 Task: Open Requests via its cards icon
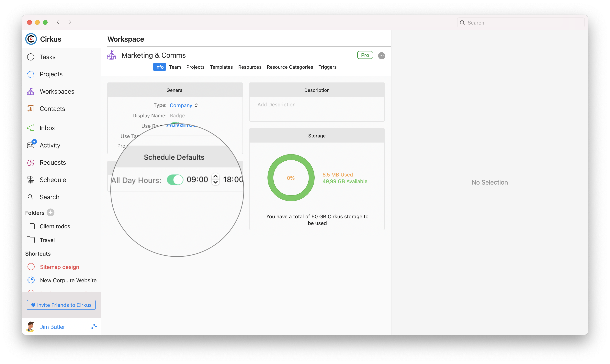tap(31, 162)
